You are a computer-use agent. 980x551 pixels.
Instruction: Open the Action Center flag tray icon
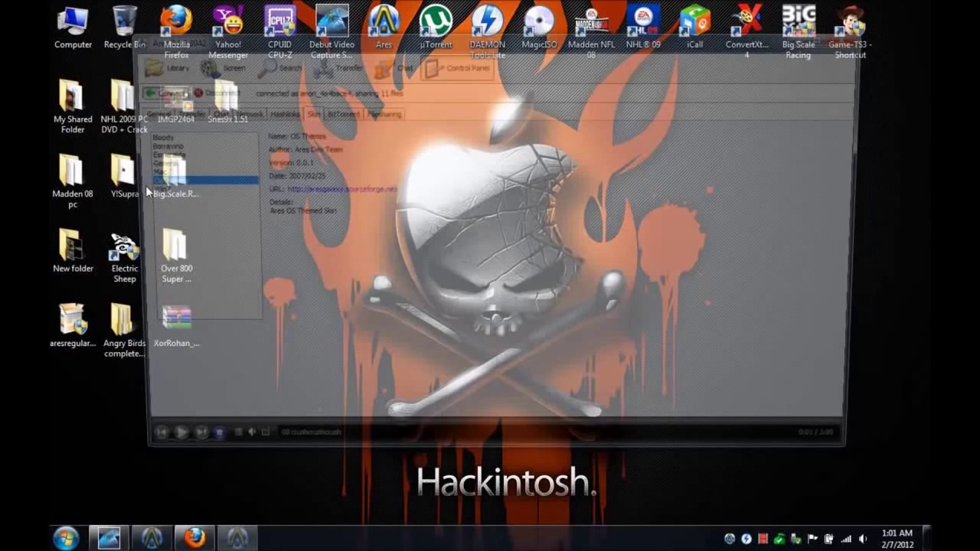coord(812,539)
